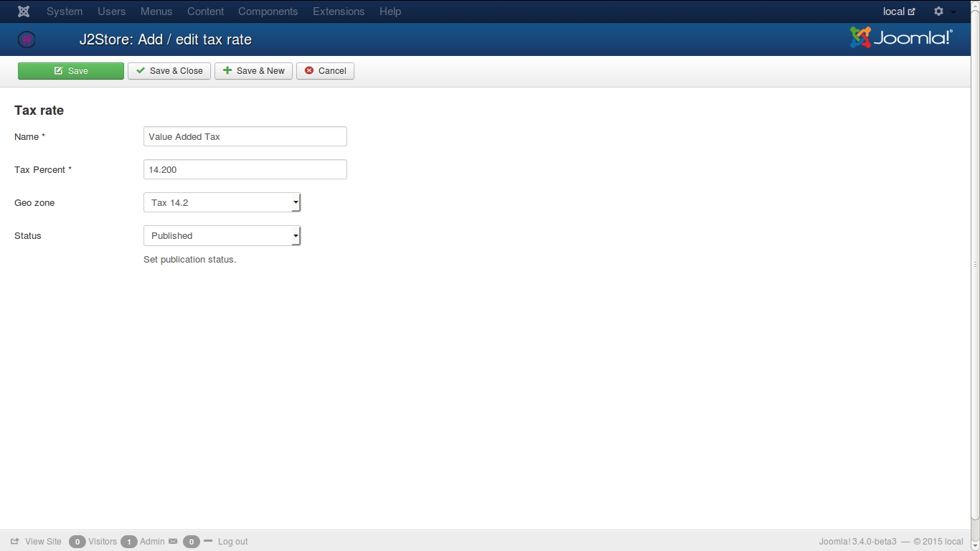980x551 pixels.
Task: Click the Admin count badge showing 1
Action: click(128, 542)
